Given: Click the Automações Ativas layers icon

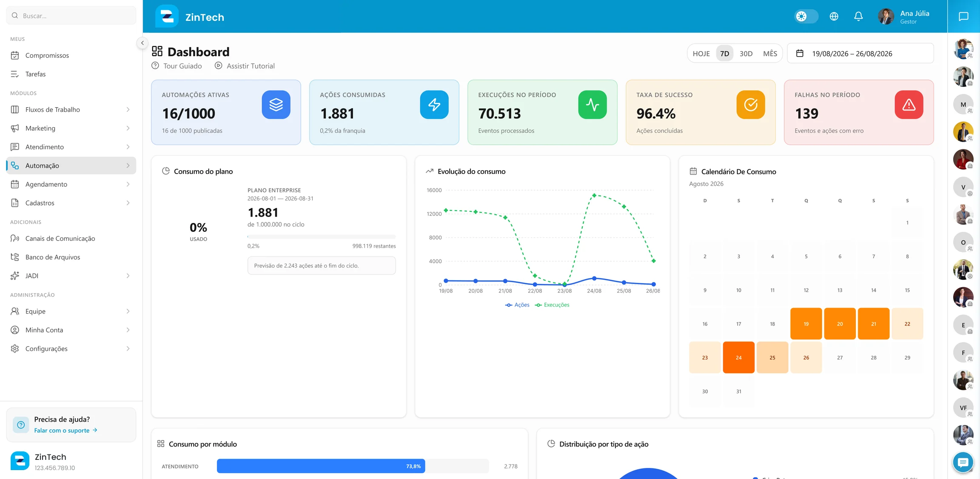Looking at the screenshot, I should click(x=276, y=105).
